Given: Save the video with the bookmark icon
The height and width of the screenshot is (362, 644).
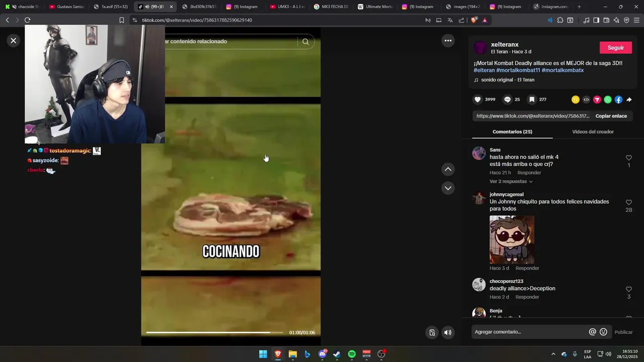Looking at the screenshot, I should (532, 100).
